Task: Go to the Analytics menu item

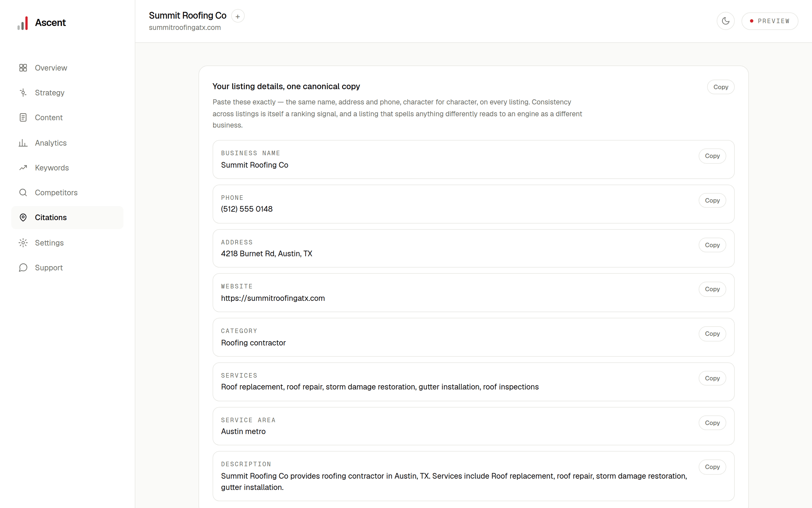Action: (x=67, y=143)
